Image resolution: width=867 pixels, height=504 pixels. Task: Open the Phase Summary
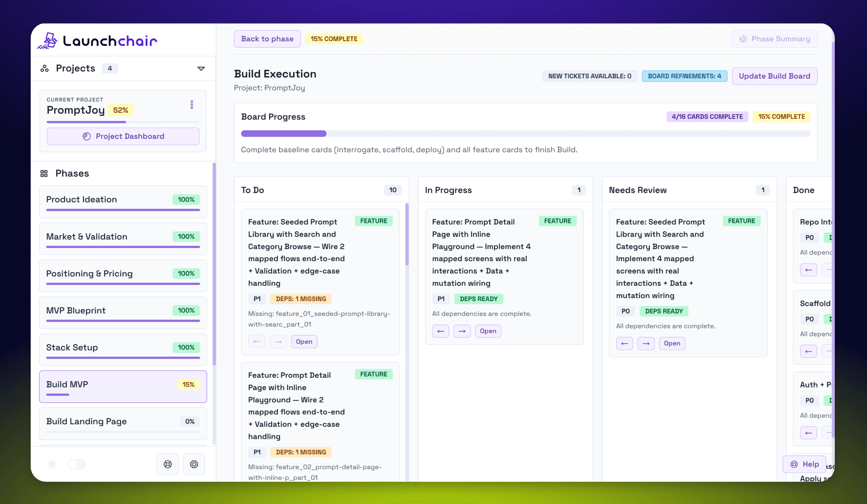774,39
